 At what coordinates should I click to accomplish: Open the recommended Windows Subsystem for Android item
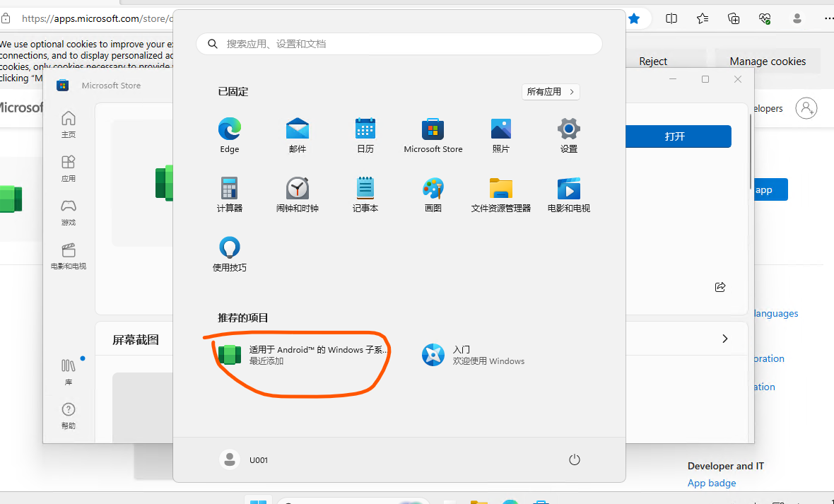click(x=302, y=355)
